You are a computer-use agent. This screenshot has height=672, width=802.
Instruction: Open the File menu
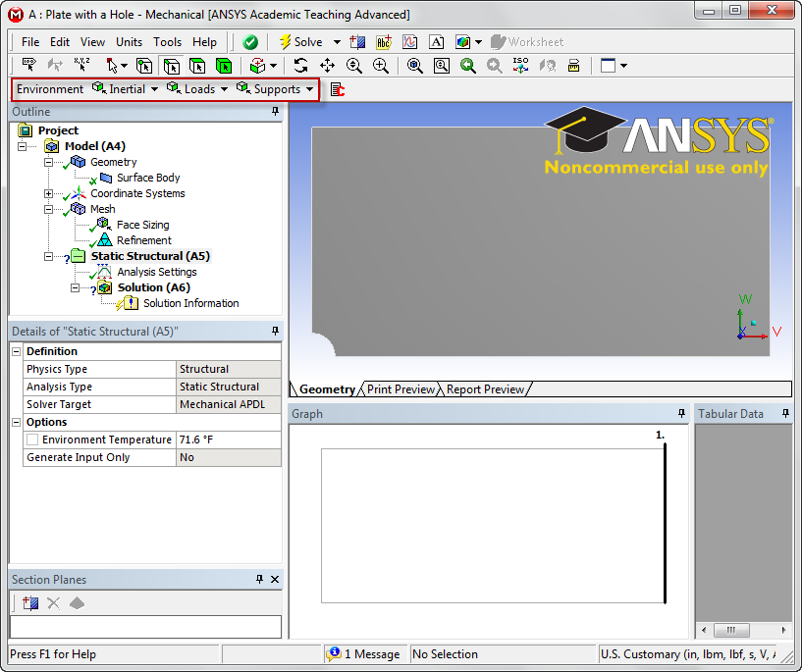(30, 42)
